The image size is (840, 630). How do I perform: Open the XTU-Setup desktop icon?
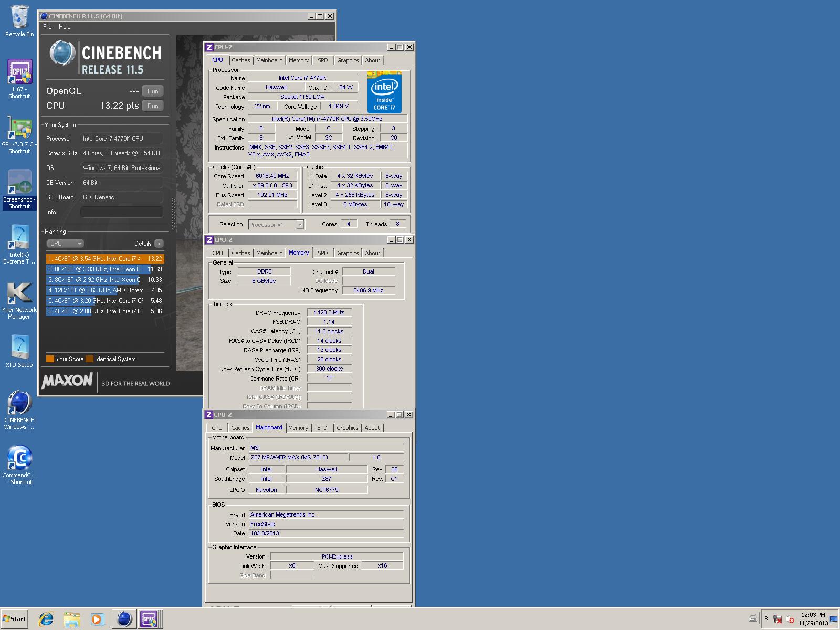click(x=19, y=351)
